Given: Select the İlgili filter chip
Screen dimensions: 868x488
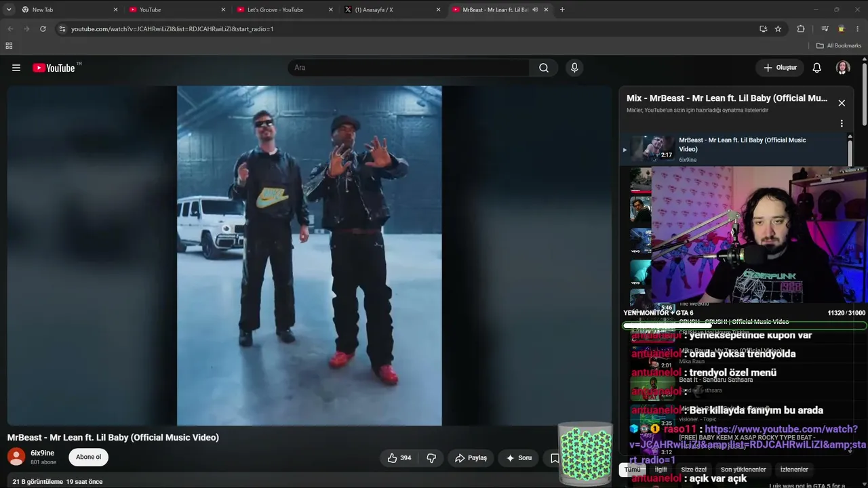Looking at the screenshot, I should (660, 469).
